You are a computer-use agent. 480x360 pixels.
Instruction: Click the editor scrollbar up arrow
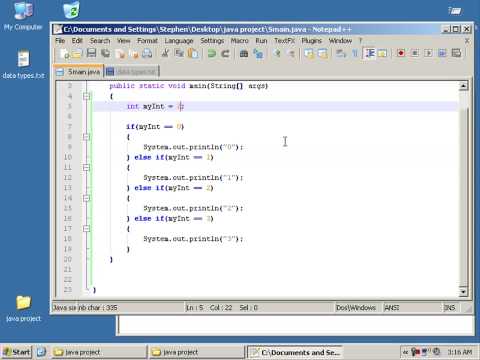(x=463, y=86)
